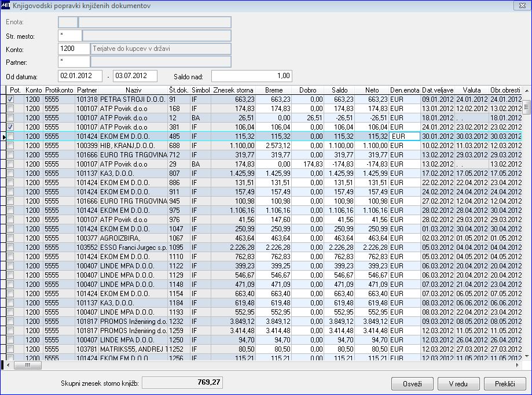Select the start date field 02.01.2012
The height and width of the screenshot is (395, 532).
81,76
